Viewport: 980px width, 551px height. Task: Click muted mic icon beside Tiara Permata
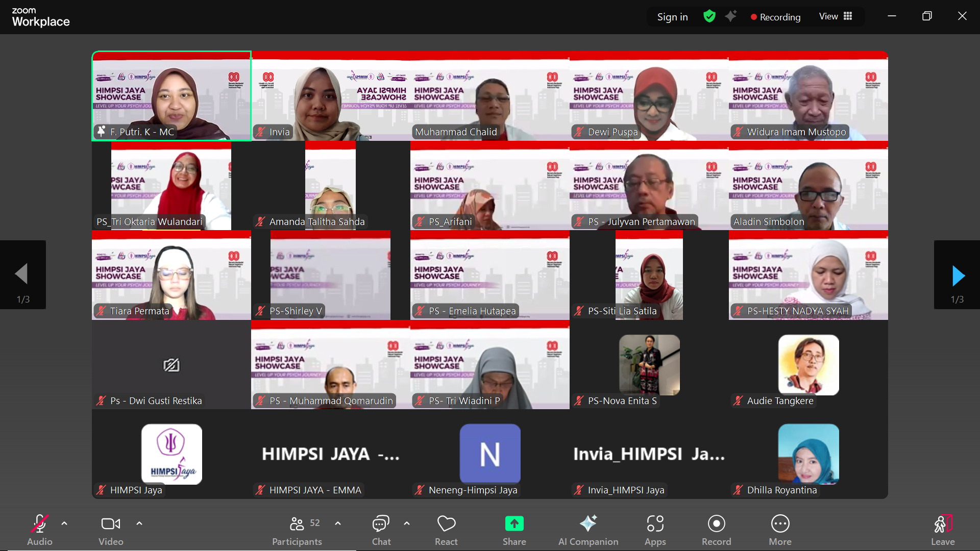[x=101, y=311]
